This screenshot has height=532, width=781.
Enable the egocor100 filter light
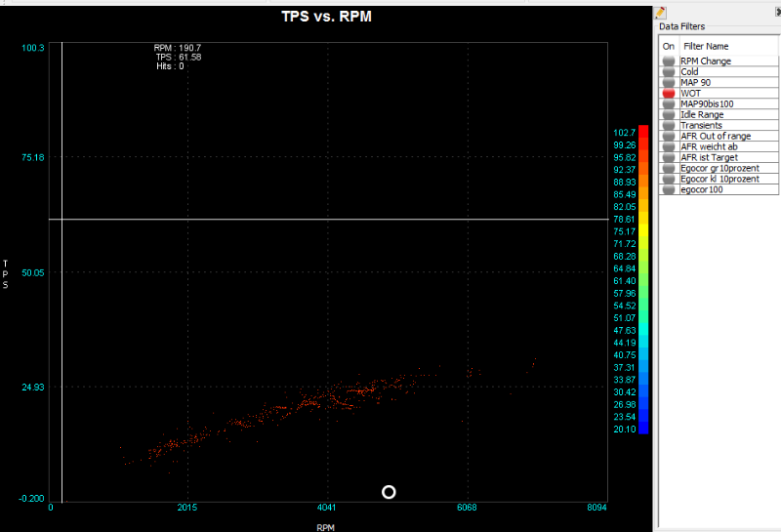pos(669,190)
